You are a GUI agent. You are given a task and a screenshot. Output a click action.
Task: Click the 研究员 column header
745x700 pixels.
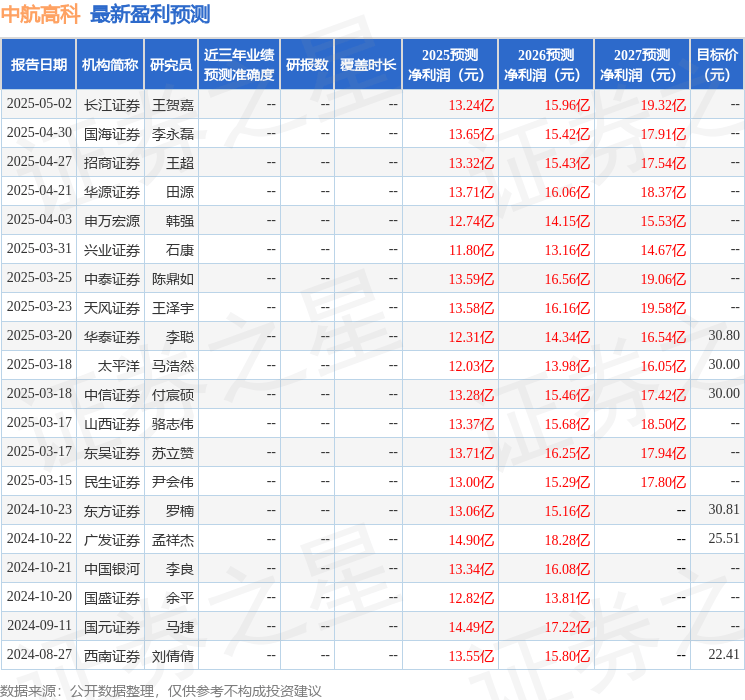tap(171, 65)
